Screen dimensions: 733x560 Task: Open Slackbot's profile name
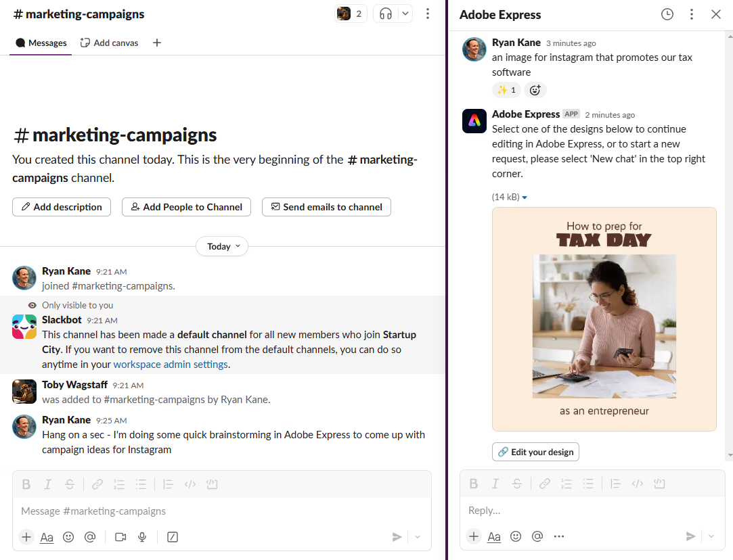(x=62, y=320)
